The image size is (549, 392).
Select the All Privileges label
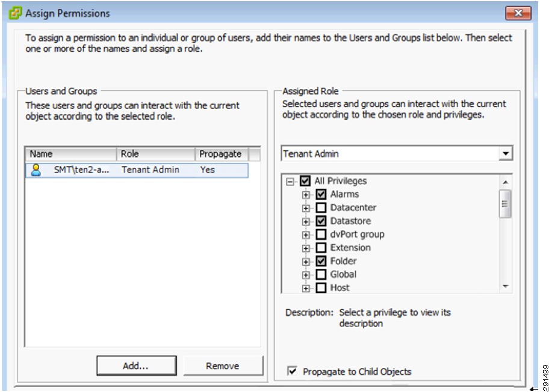tap(340, 181)
